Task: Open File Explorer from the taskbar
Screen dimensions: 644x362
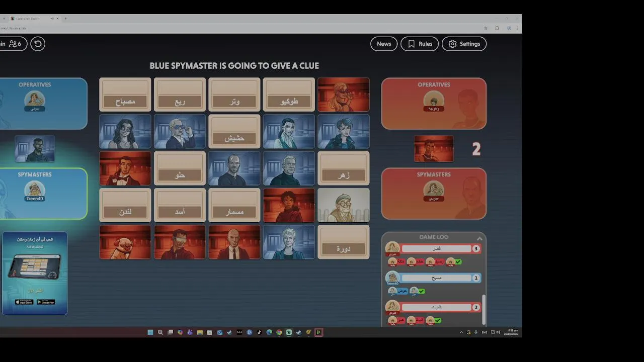Action: (x=200, y=332)
